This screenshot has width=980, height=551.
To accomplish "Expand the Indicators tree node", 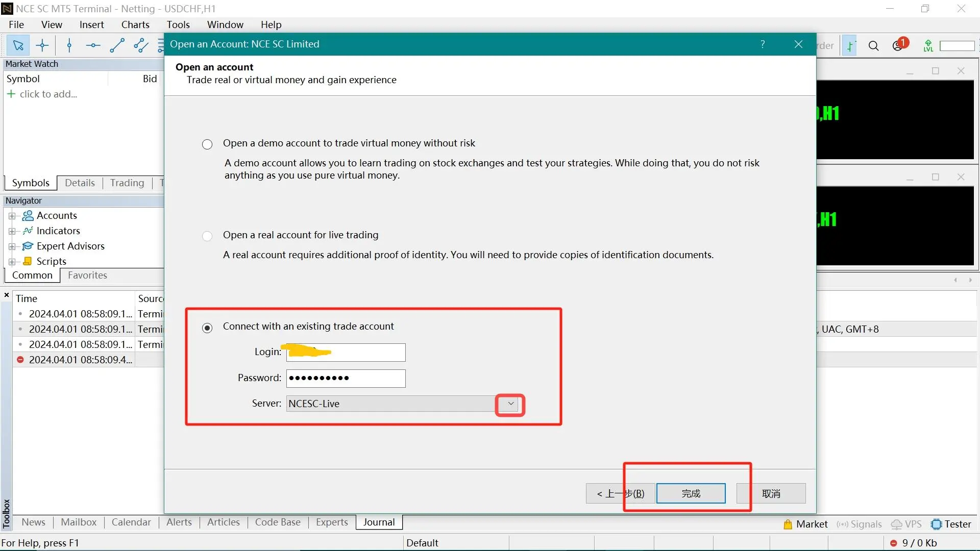I will (x=12, y=231).
